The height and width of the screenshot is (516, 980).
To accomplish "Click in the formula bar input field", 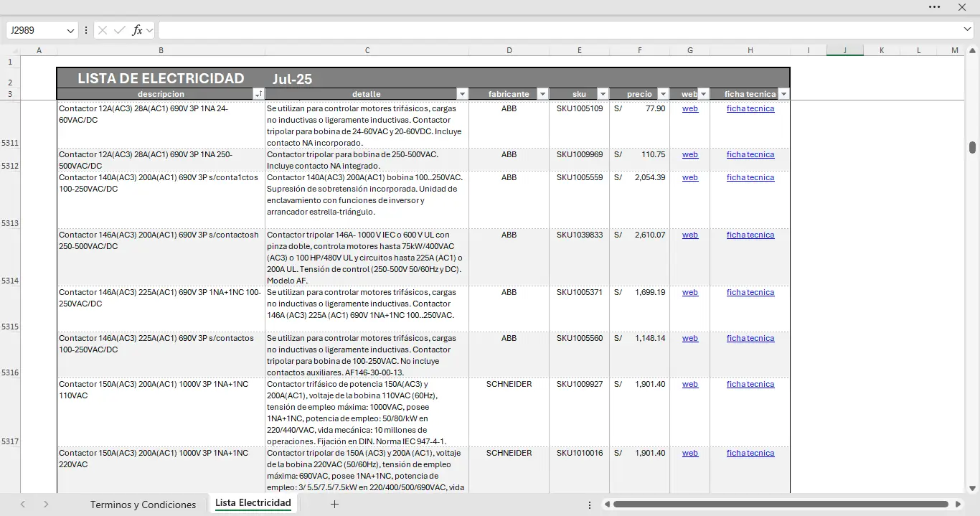I will tap(560, 30).
